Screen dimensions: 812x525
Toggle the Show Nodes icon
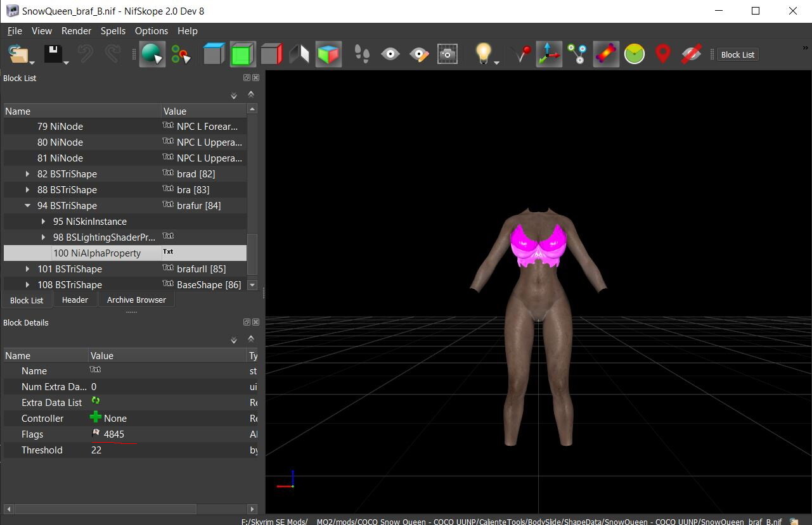pyautogui.click(x=577, y=54)
